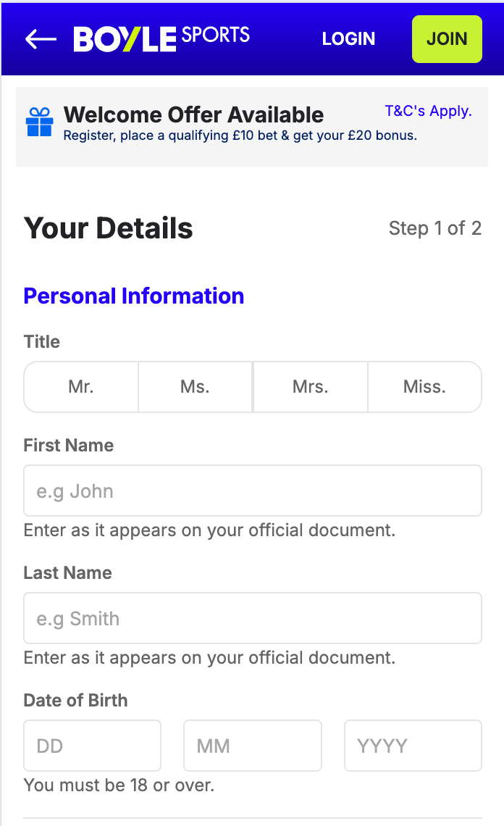Screen dimensions: 504x826
Task: Click the MM month of birth field
Action: [x=253, y=746]
